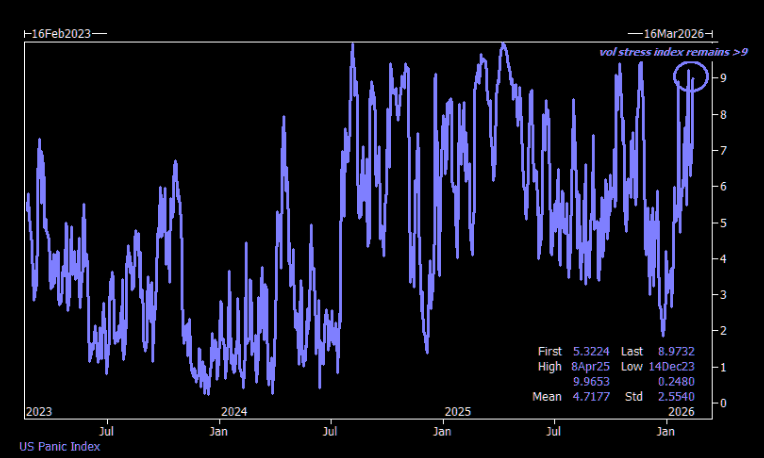764x458 pixels.
Task: Click the 9 tick on the y-axis
Action: click(722, 78)
